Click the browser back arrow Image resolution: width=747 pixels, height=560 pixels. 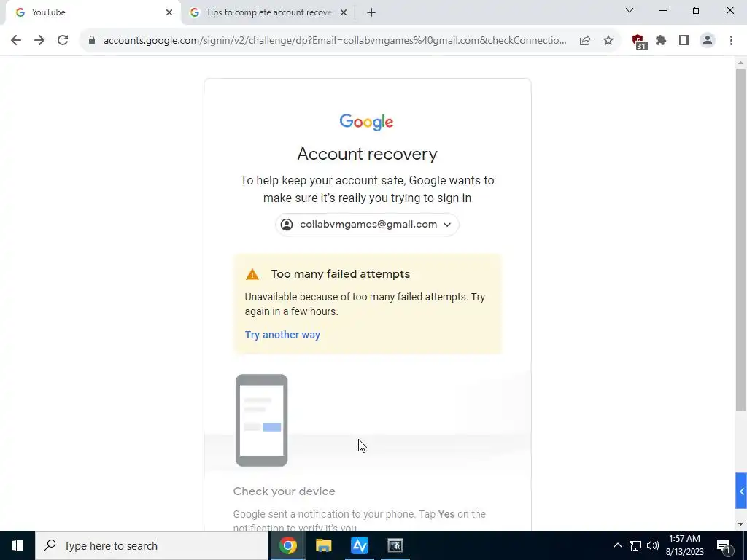[x=16, y=40]
